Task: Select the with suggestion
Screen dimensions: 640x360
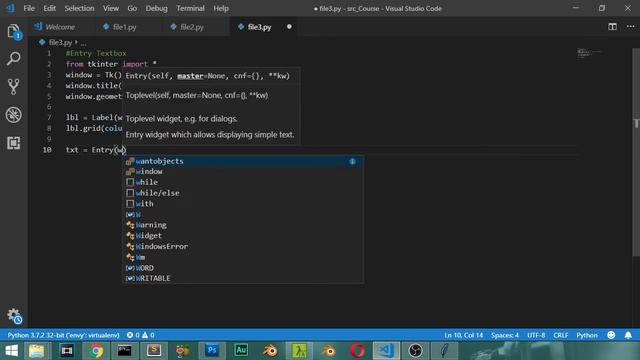Action: click(x=243, y=204)
